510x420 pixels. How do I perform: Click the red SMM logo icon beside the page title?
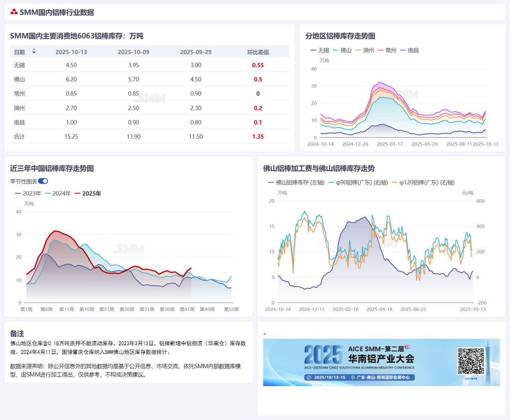pos(14,12)
